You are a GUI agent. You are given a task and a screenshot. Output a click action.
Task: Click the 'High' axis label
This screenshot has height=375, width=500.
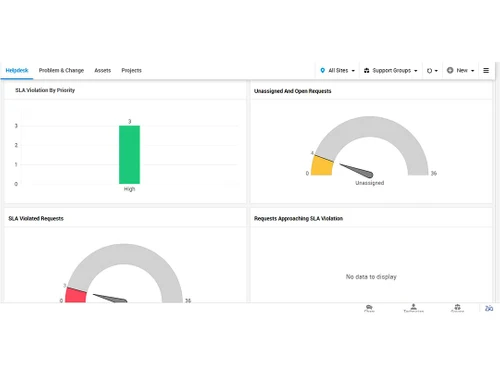coord(129,189)
